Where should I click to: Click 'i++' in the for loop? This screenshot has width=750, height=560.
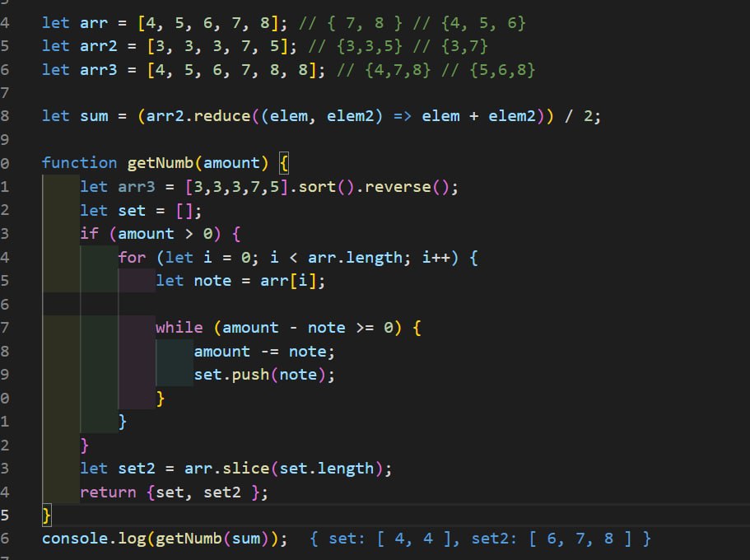click(436, 258)
